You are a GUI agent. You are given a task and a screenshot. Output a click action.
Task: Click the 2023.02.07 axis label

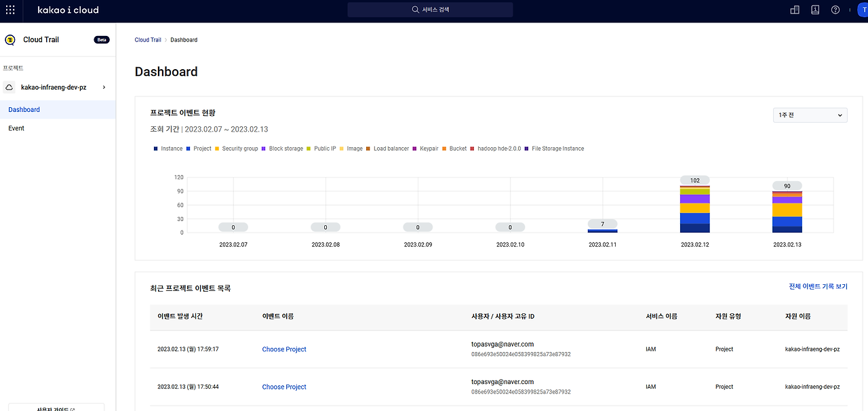(233, 244)
